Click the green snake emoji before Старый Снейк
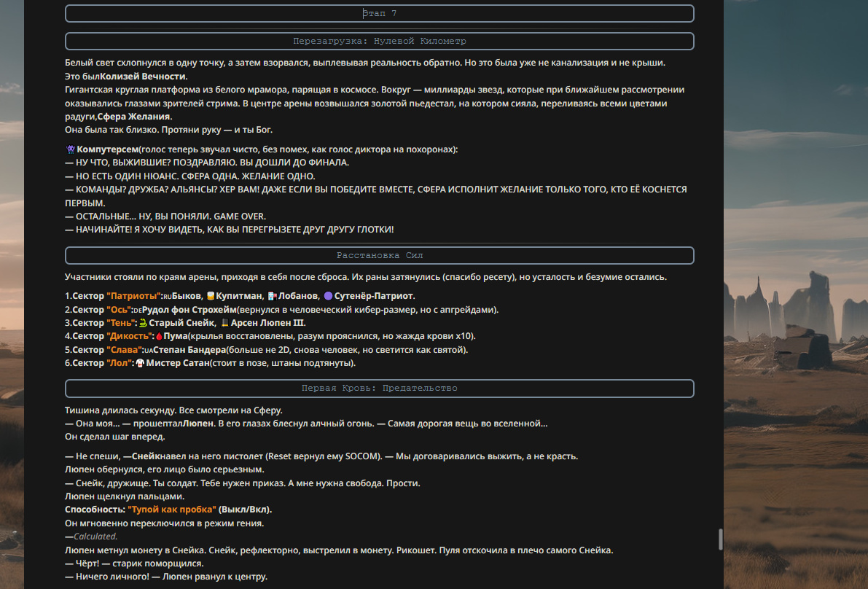The height and width of the screenshot is (589, 868). coord(144,323)
